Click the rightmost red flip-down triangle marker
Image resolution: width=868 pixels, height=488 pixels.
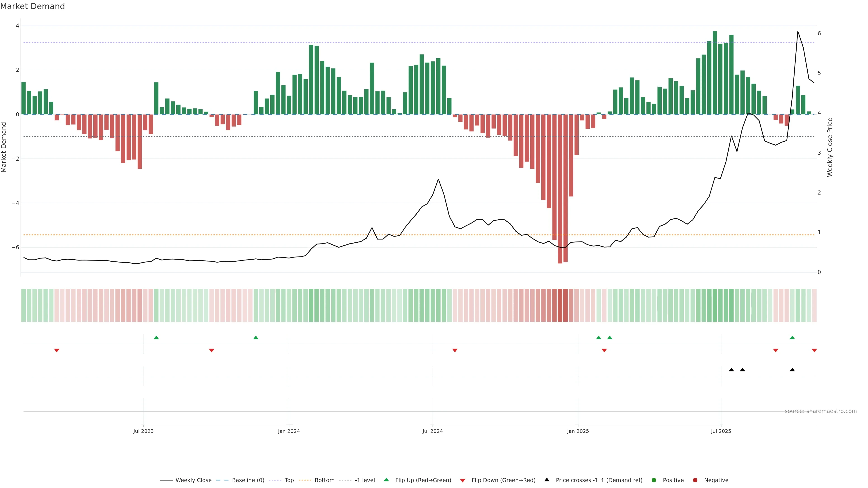(814, 351)
